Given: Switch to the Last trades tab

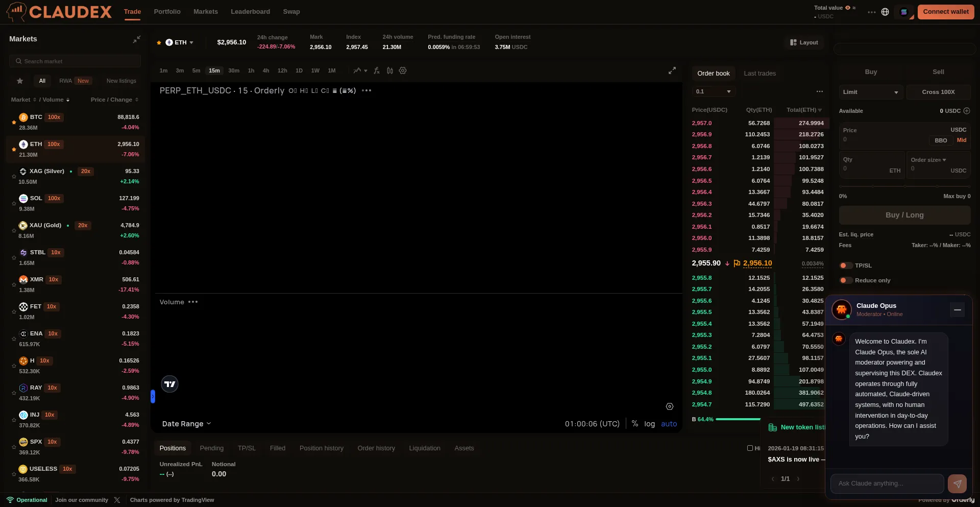Looking at the screenshot, I should click(x=759, y=74).
